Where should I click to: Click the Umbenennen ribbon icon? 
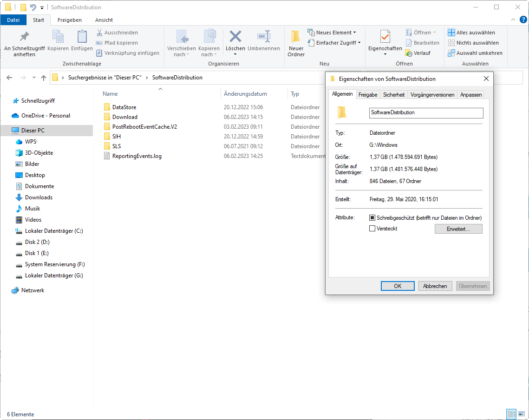(264, 36)
